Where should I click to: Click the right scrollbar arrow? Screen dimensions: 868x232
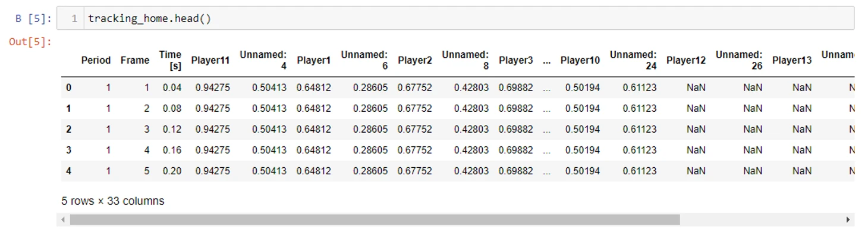pyautogui.click(x=848, y=220)
